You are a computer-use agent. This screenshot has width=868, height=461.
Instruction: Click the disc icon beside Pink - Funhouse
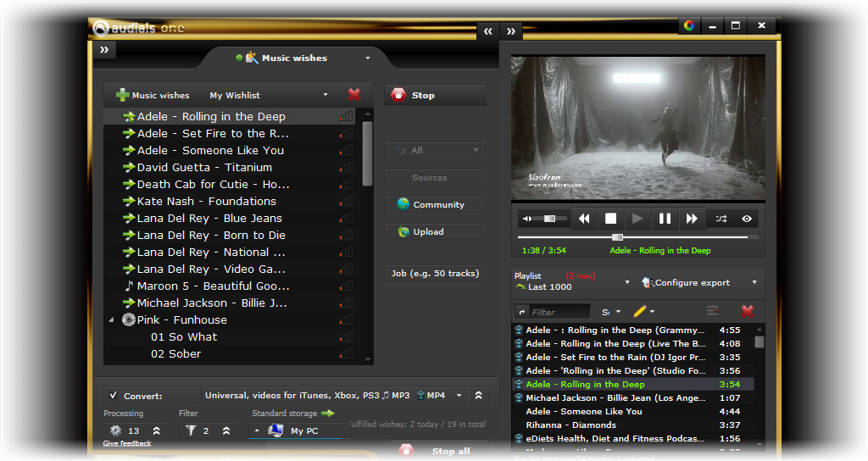[x=129, y=319]
